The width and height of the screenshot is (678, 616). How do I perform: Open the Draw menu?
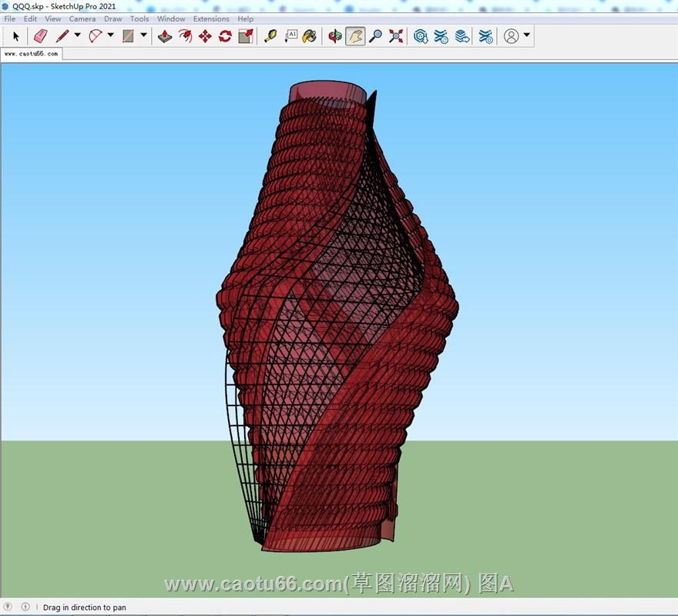(x=112, y=19)
